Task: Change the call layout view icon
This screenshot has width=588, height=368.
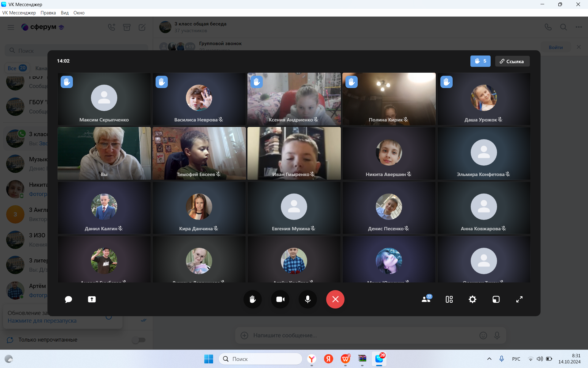Action: pos(449,299)
